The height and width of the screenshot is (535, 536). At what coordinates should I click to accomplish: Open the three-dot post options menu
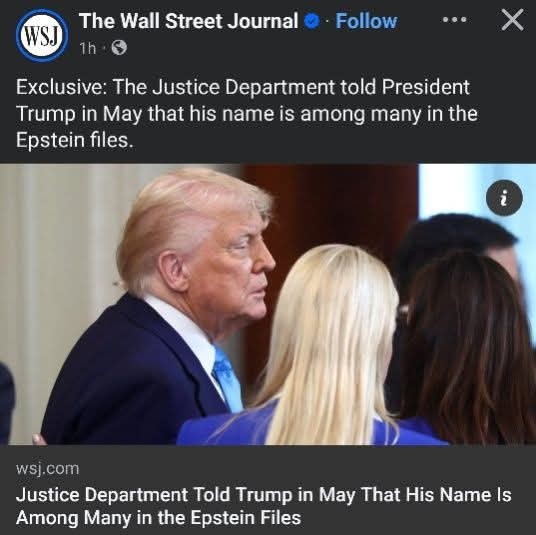click(x=454, y=20)
